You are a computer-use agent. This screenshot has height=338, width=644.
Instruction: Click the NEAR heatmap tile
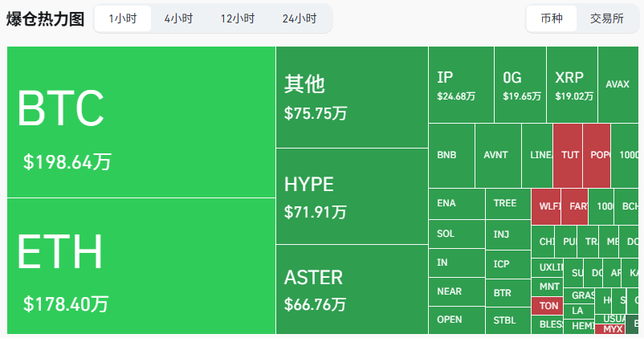pyautogui.click(x=456, y=291)
